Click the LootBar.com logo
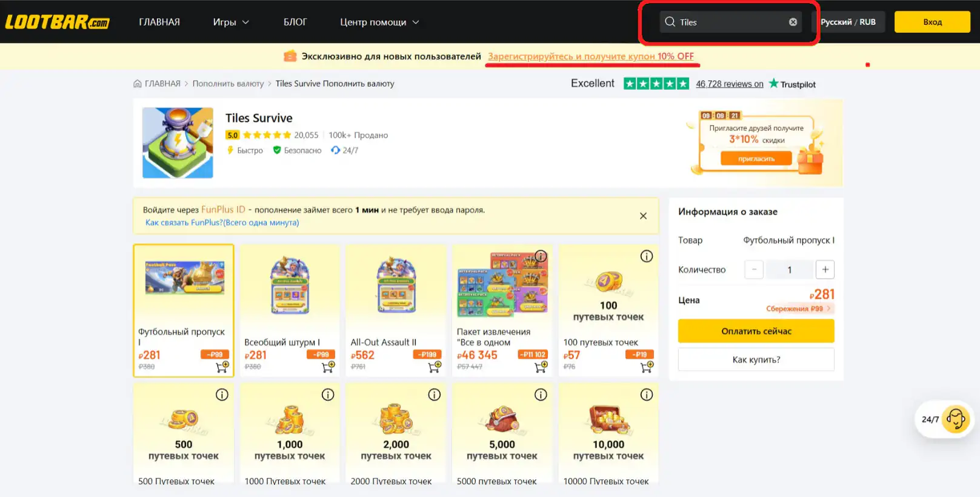This screenshot has height=497, width=980. point(58,22)
